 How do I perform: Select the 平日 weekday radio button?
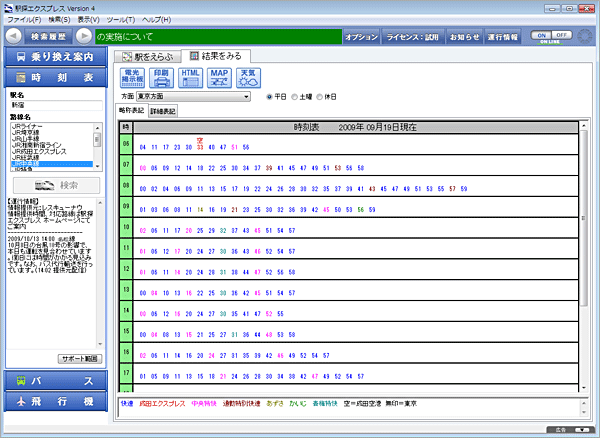pos(269,97)
